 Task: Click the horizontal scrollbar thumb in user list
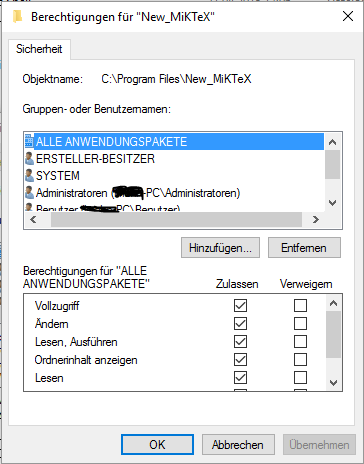tap(176, 220)
